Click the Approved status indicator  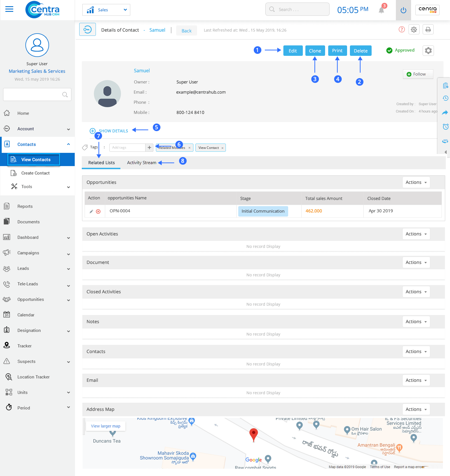pos(400,50)
